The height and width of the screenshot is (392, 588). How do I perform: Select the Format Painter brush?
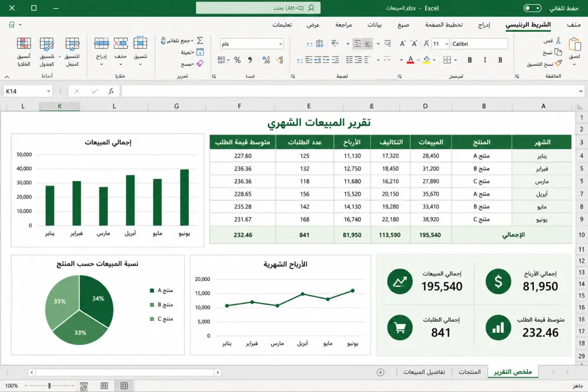pyautogui.click(x=559, y=63)
